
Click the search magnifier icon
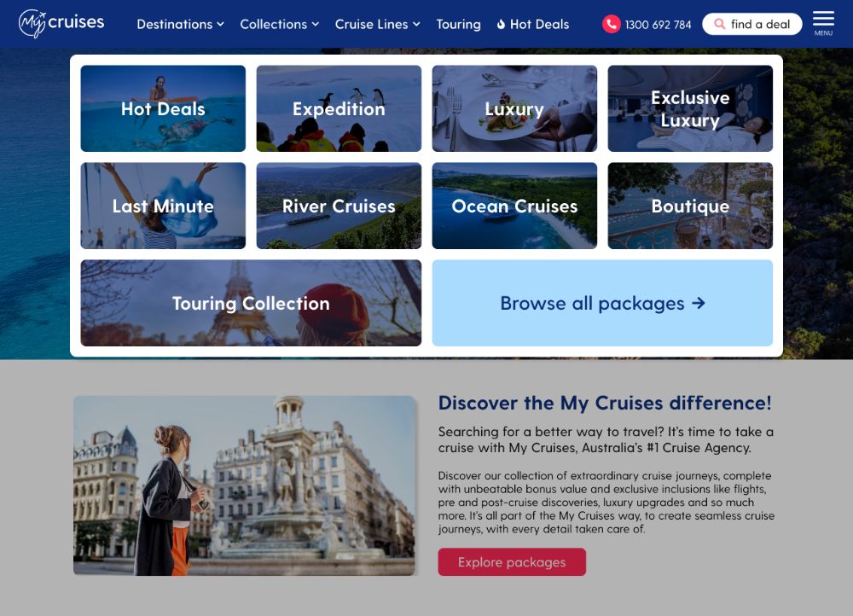point(719,24)
